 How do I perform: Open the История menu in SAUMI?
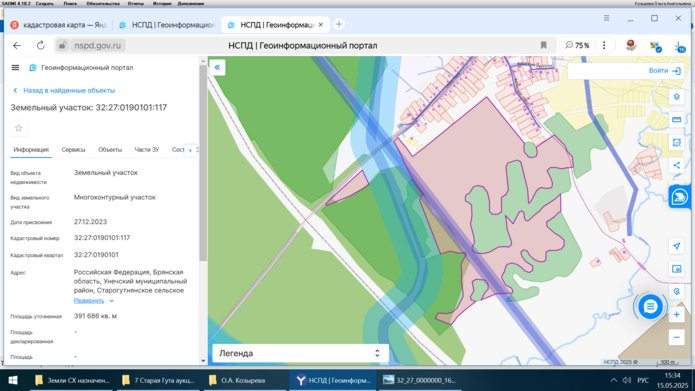point(162,3)
